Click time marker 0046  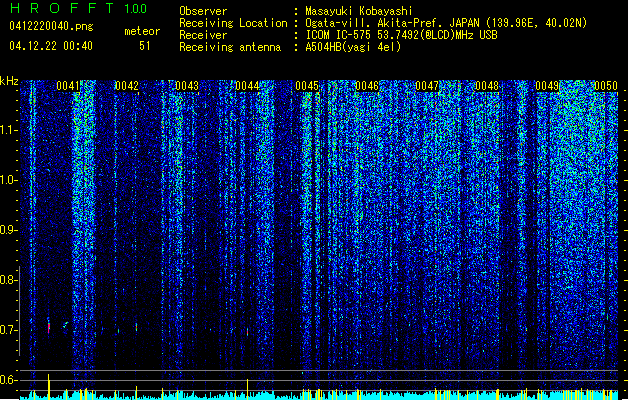[x=367, y=86]
